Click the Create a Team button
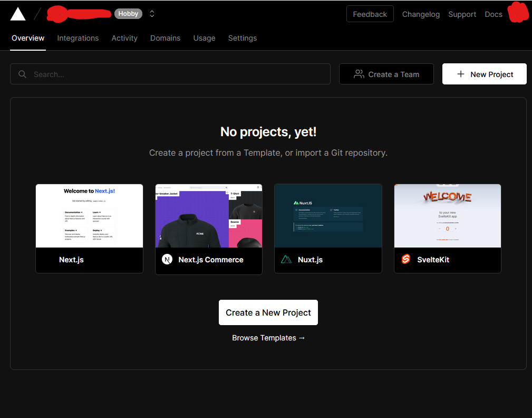 click(x=386, y=74)
